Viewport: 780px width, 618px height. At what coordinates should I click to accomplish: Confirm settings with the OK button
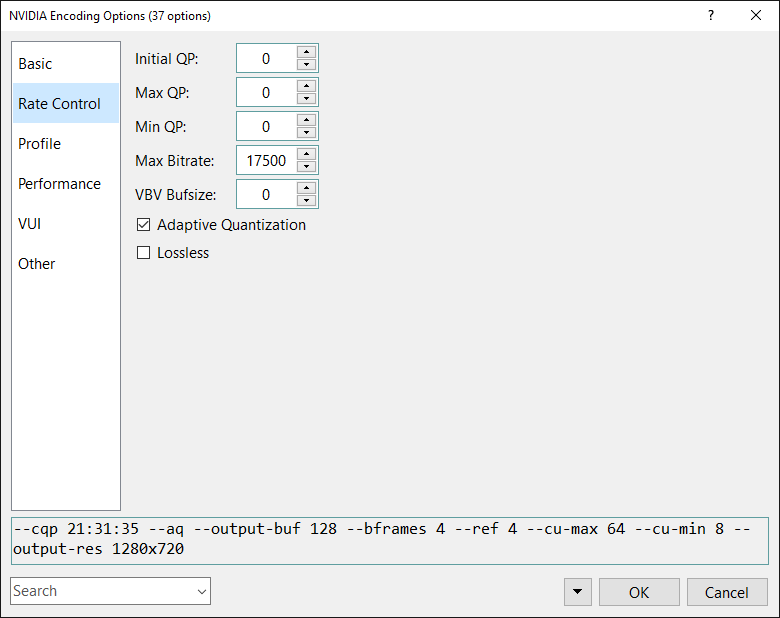[639, 592]
